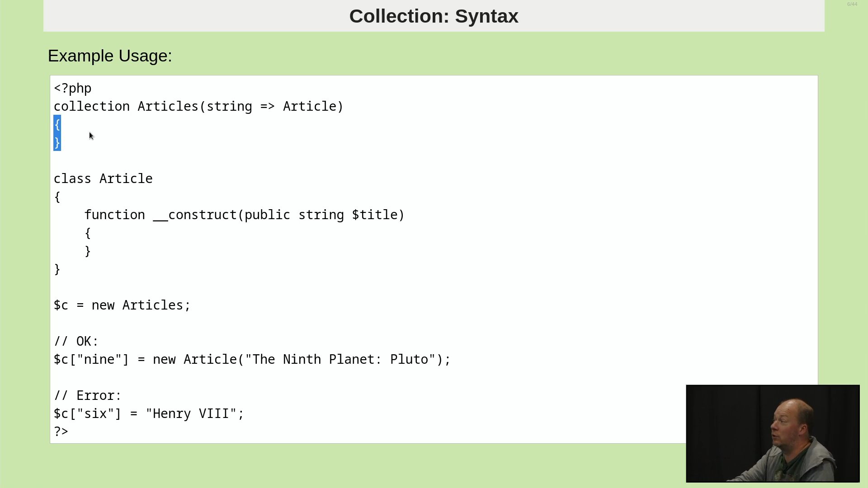Click the "// Error:" comment
The width and height of the screenshot is (868, 488).
tap(88, 396)
